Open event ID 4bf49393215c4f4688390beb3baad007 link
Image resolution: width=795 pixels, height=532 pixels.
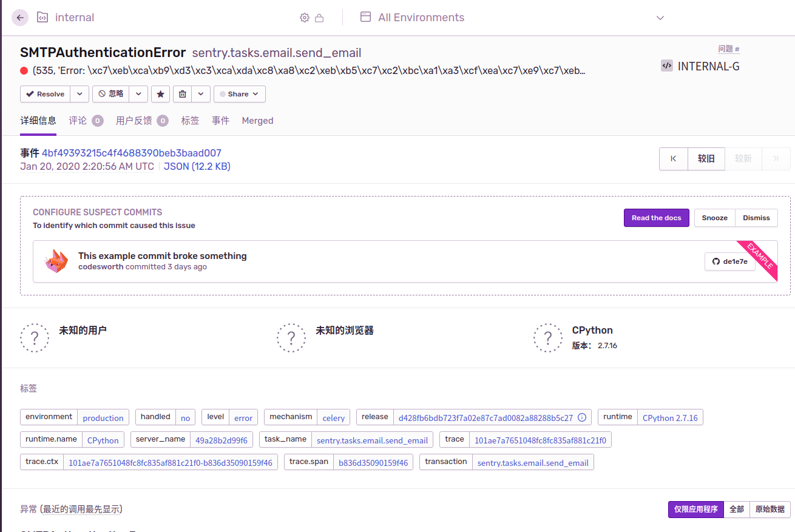coord(132,153)
